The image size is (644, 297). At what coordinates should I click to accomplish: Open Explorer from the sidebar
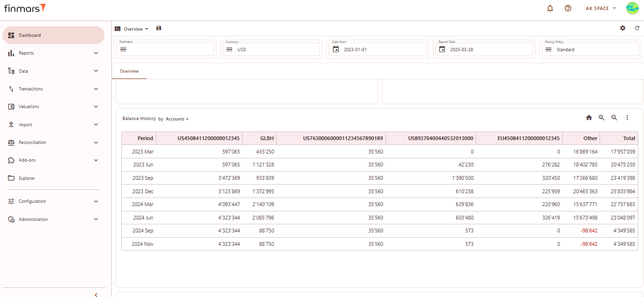click(x=27, y=178)
